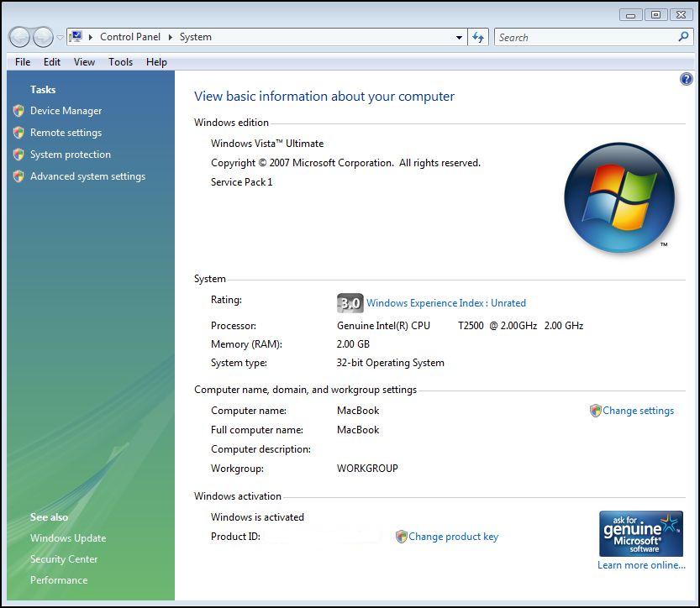The height and width of the screenshot is (608, 700).
Task: Open Learn more online link
Action: (x=641, y=565)
